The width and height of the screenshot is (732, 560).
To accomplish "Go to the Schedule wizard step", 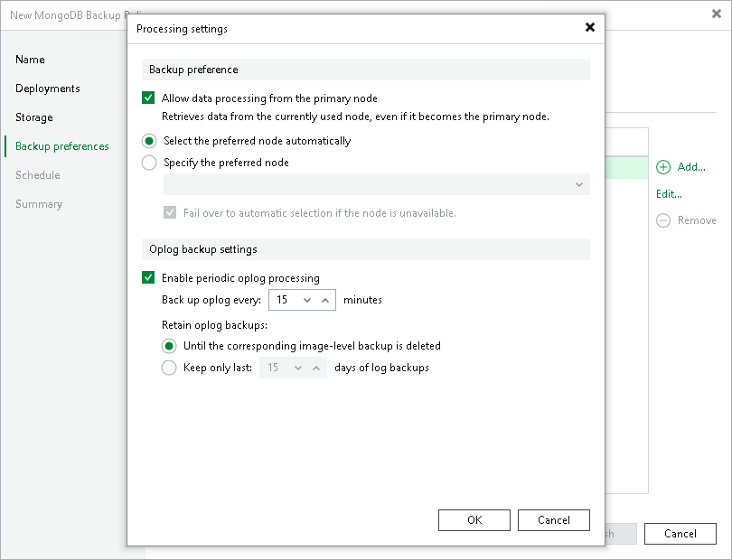I will (38, 175).
